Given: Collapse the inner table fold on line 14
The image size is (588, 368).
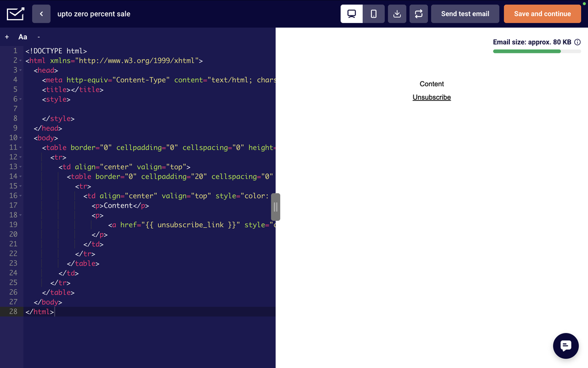Looking at the screenshot, I should pyautogui.click(x=20, y=177).
